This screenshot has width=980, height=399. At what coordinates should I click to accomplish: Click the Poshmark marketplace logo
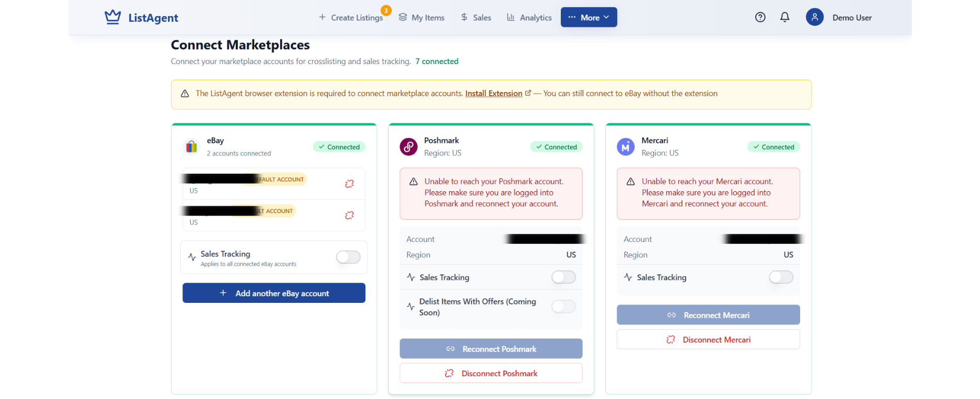[408, 147]
